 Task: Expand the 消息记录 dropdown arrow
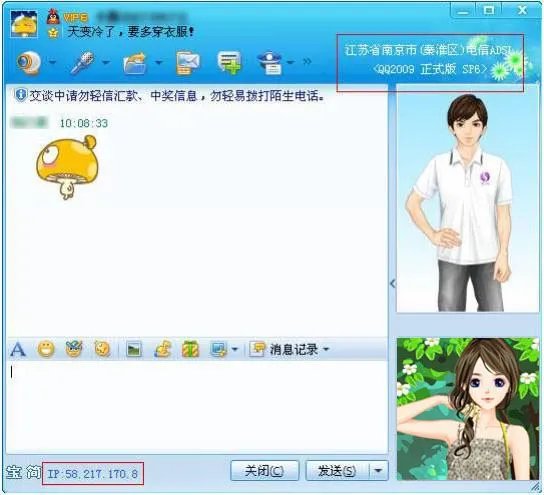pyautogui.click(x=326, y=349)
